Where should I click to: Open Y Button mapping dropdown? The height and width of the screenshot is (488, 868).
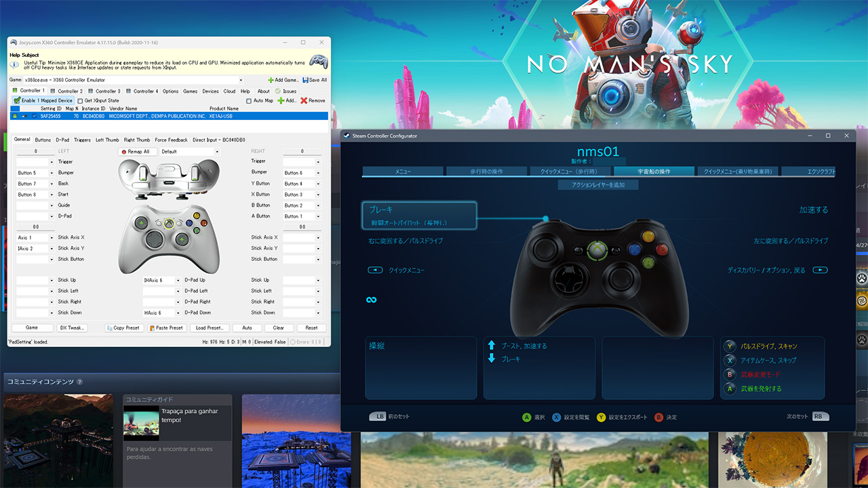[x=317, y=184]
